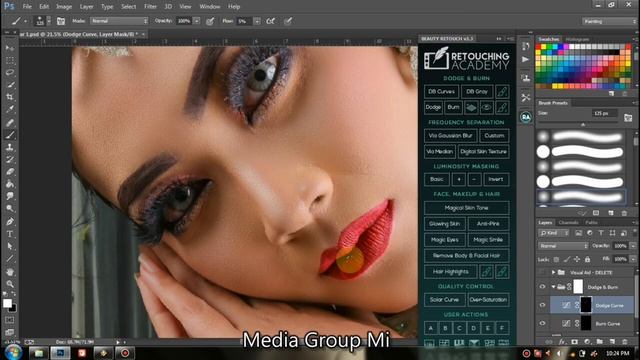Select the Paint Bucket tool
640x360 pixels.
[10, 184]
